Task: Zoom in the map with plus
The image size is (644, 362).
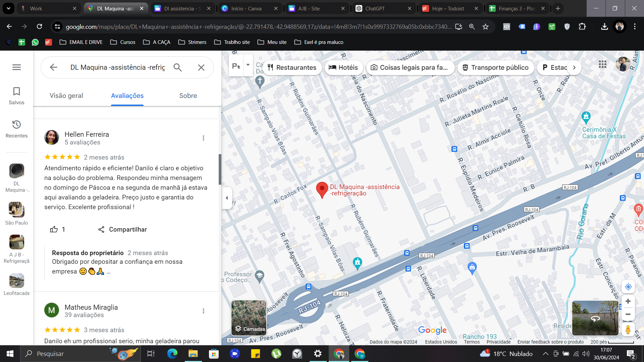Action: pos(628,301)
